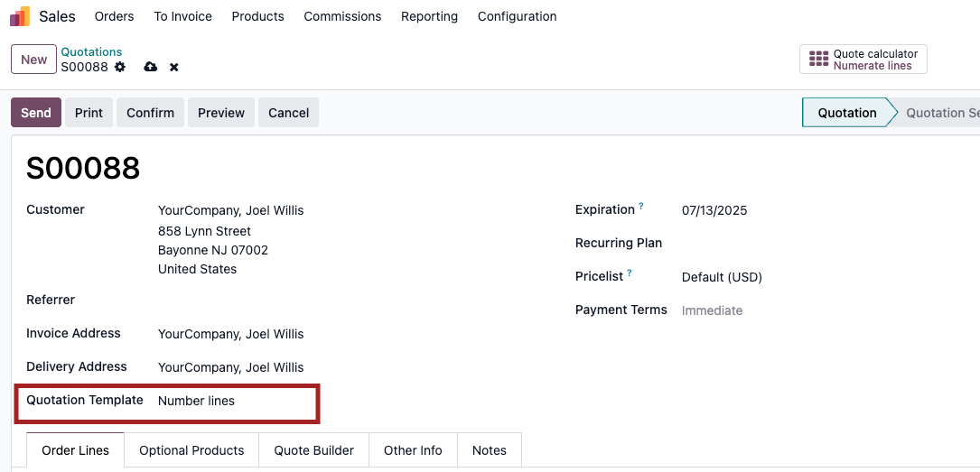Open the Reporting menu
This screenshot has height=472, width=980.
tap(429, 16)
